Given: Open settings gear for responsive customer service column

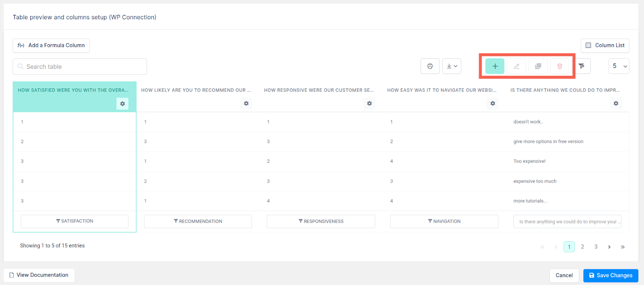Looking at the screenshot, I should pyautogui.click(x=369, y=103).
